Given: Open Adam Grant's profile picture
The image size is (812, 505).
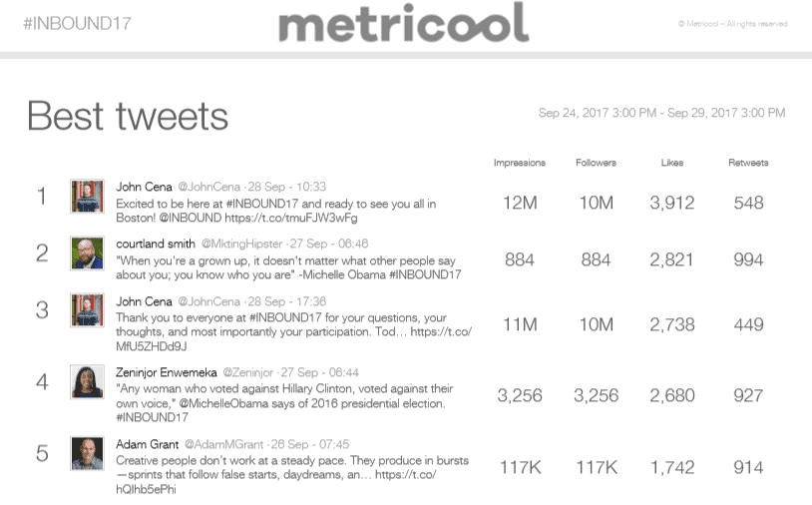Looking at the screenshot, I should coord(87,453).
